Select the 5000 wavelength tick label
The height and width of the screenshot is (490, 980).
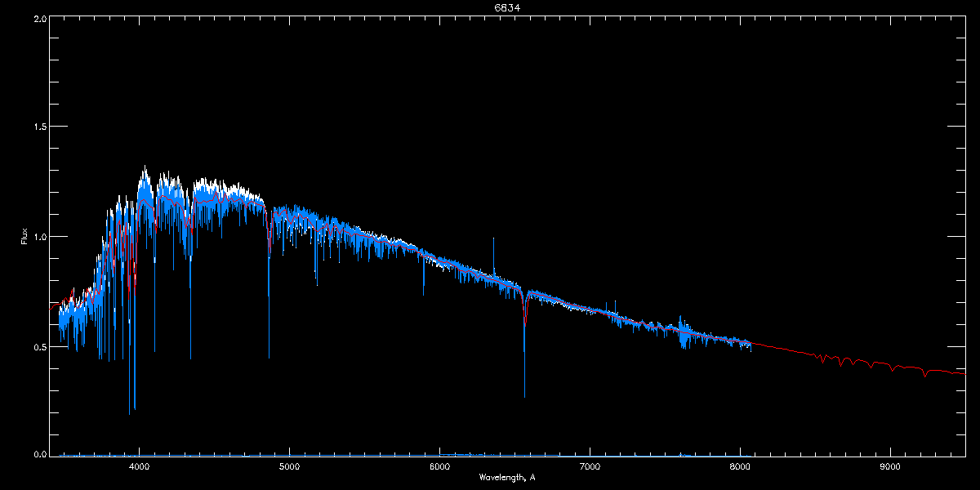pyautogui.click(x=289, y=466)
